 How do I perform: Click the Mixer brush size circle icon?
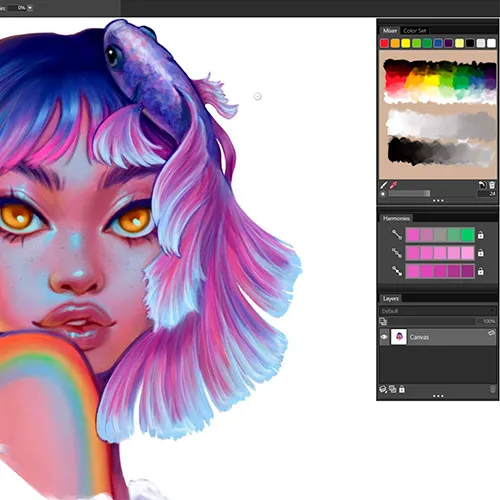tap(383, 194)
